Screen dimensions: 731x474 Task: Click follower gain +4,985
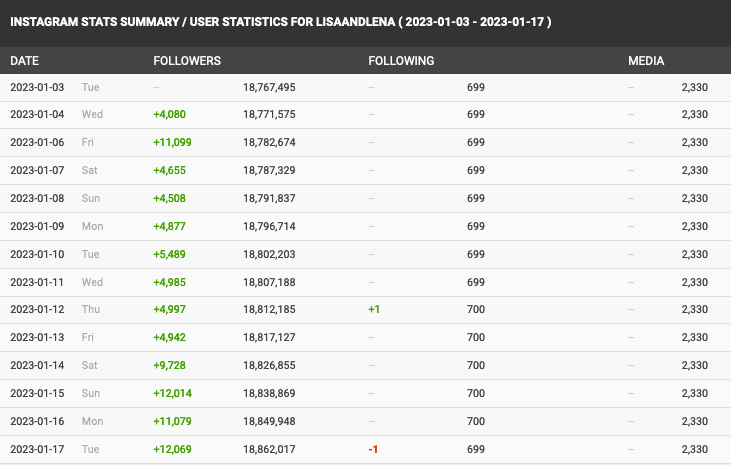tap(169, 282)
